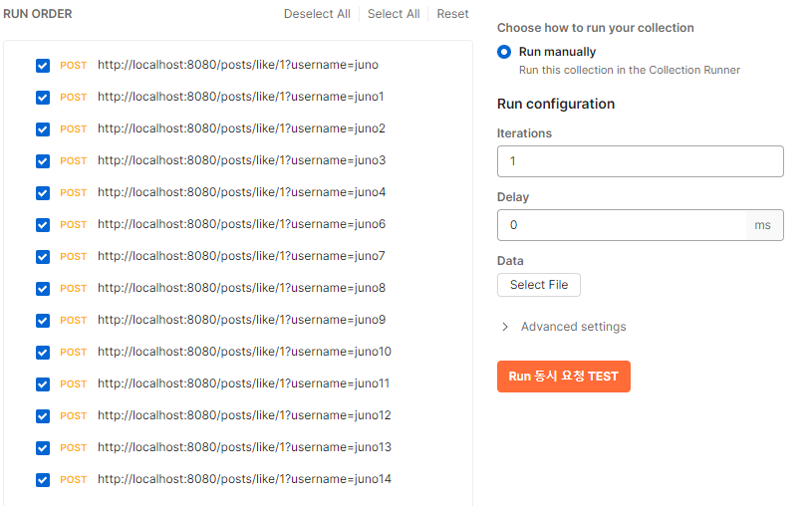Click Deselect All link
812x506 pixels.
click(317, 14)
